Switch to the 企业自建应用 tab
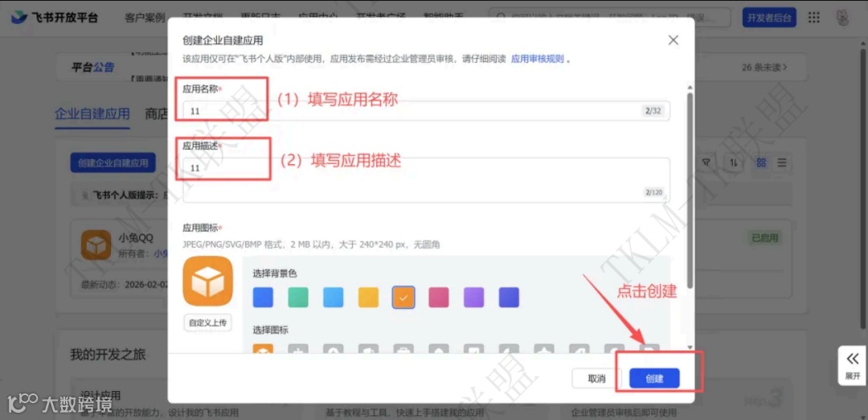This screenshot has width=868, height=420. 92,114
